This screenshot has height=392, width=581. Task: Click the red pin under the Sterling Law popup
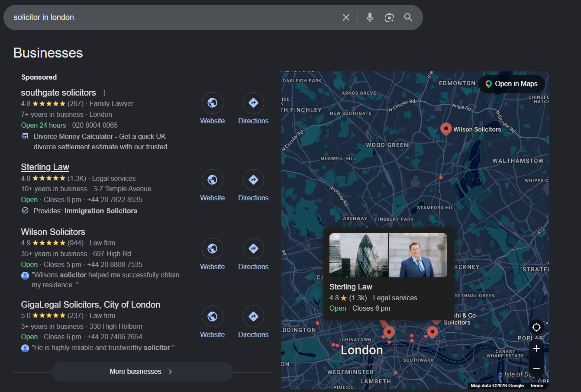tap(389, 332)
